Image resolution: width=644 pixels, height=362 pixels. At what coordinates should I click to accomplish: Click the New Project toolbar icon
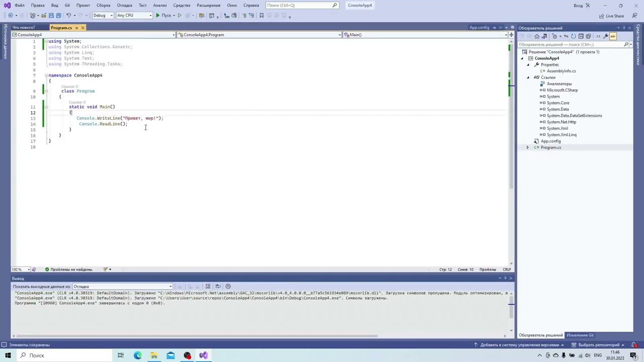point(32,15)
